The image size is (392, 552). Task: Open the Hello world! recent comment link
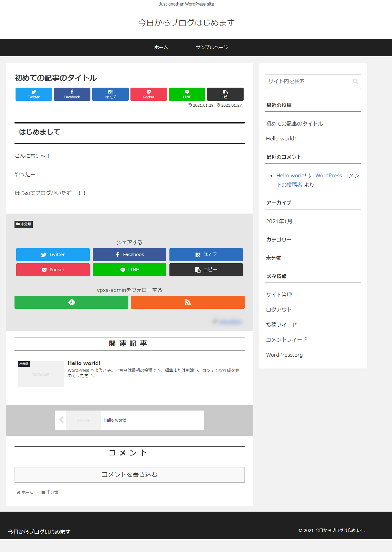point(291,176)
